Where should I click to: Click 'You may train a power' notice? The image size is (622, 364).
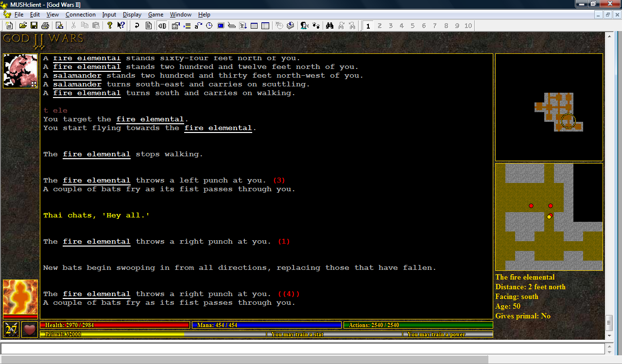tap(436, 334)
